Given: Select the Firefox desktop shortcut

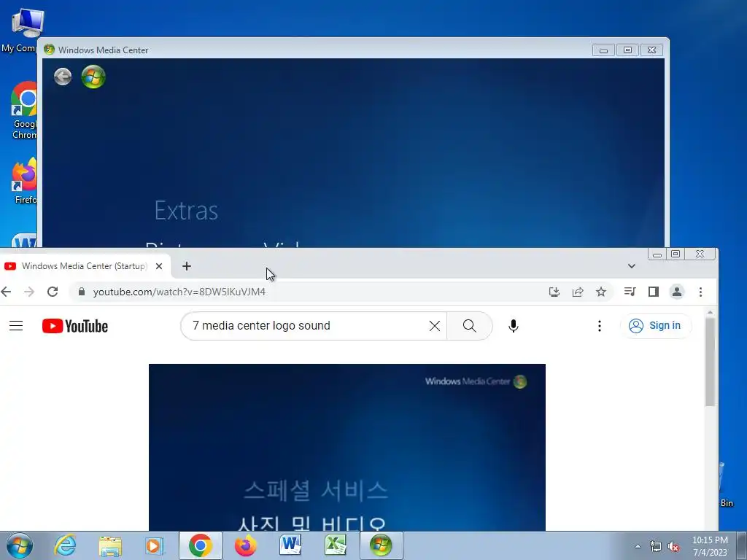Looking at the screenshot, I should 24,181.
